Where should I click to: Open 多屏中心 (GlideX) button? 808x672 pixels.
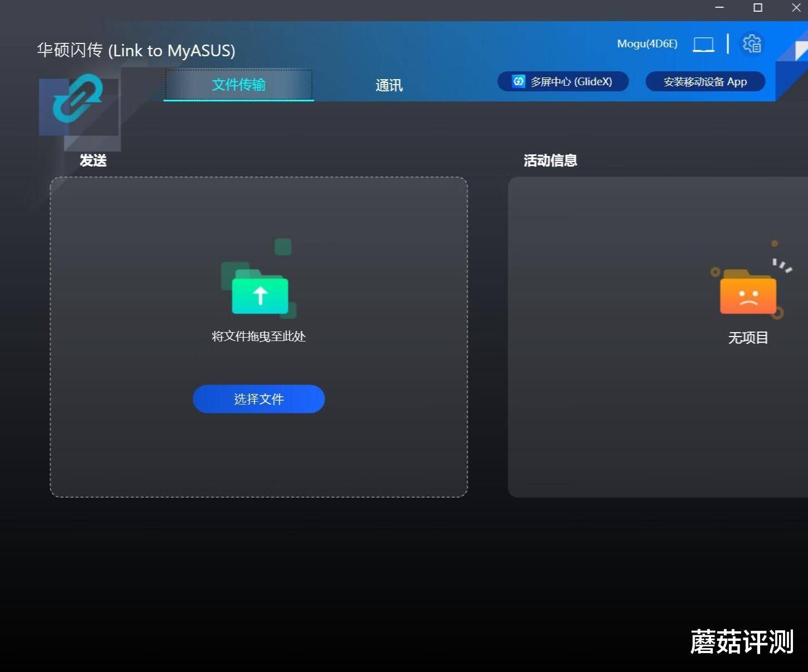click(563, 81)
